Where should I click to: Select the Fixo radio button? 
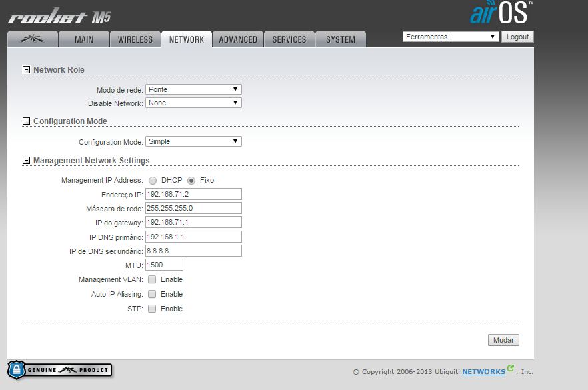tap(191, 181)
